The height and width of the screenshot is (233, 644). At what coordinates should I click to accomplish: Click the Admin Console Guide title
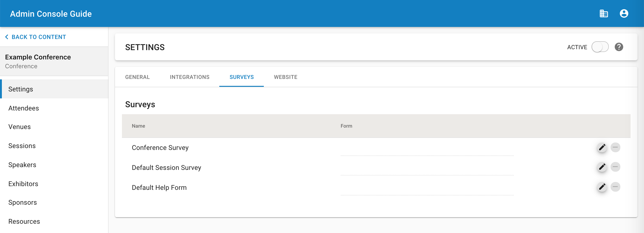point(51,14)
